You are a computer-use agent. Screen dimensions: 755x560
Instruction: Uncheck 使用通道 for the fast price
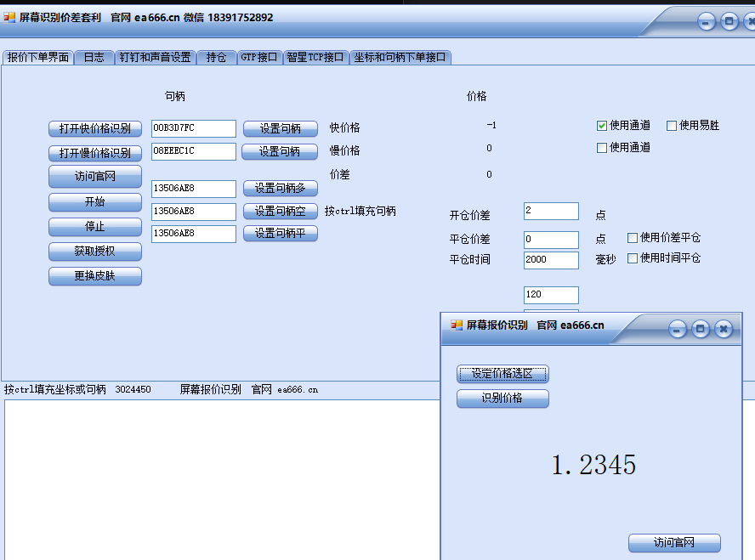602,126
